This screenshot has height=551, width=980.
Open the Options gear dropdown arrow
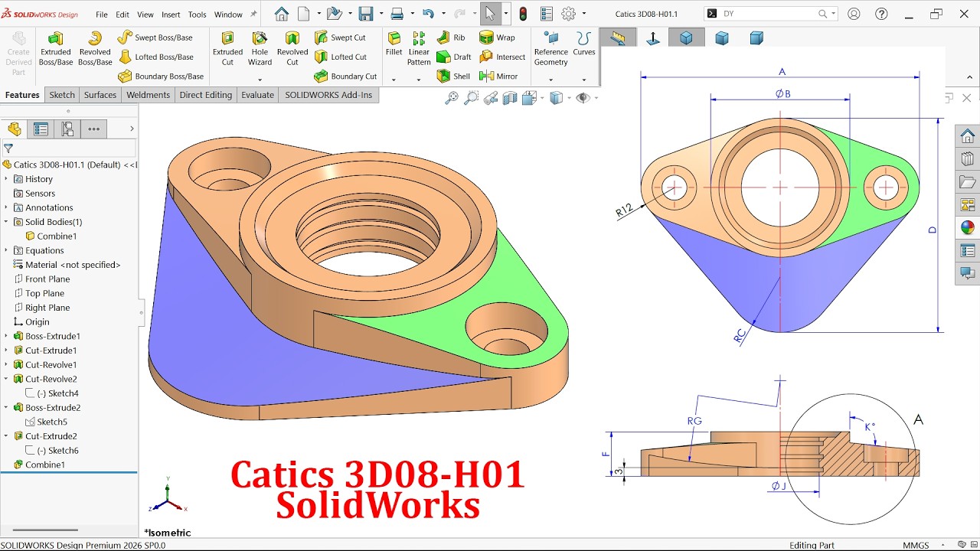(x=584, y=14)
